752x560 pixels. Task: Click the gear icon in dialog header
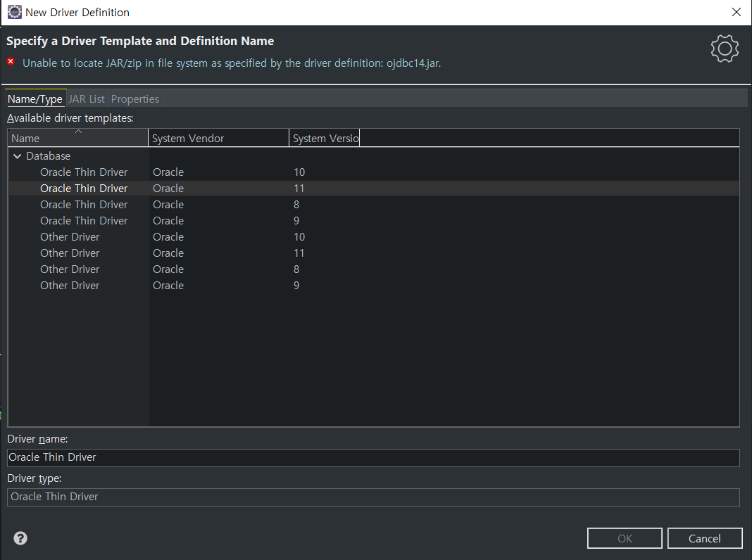point(724,49)
